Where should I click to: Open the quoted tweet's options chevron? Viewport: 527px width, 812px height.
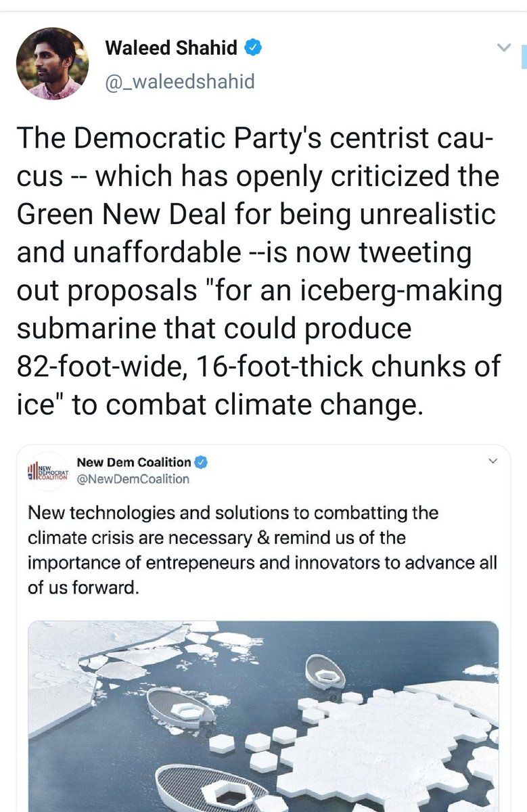point(492,461)
